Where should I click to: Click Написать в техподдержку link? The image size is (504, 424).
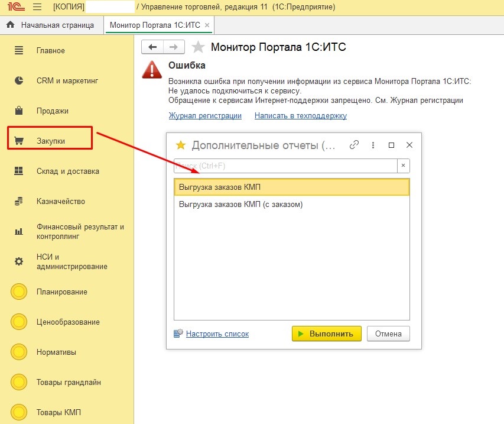pos(300,116)
